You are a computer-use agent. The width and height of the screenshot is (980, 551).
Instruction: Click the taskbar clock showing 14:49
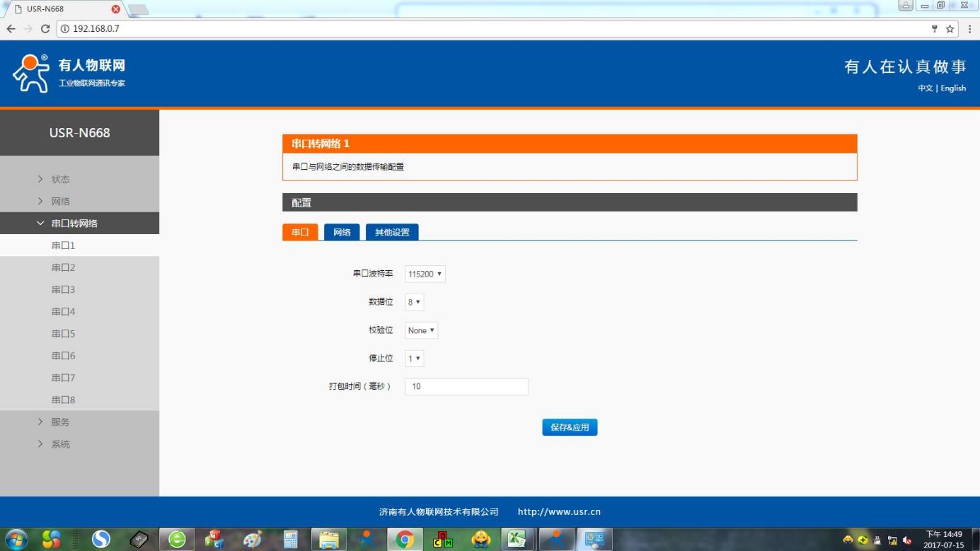pos(944,540)
